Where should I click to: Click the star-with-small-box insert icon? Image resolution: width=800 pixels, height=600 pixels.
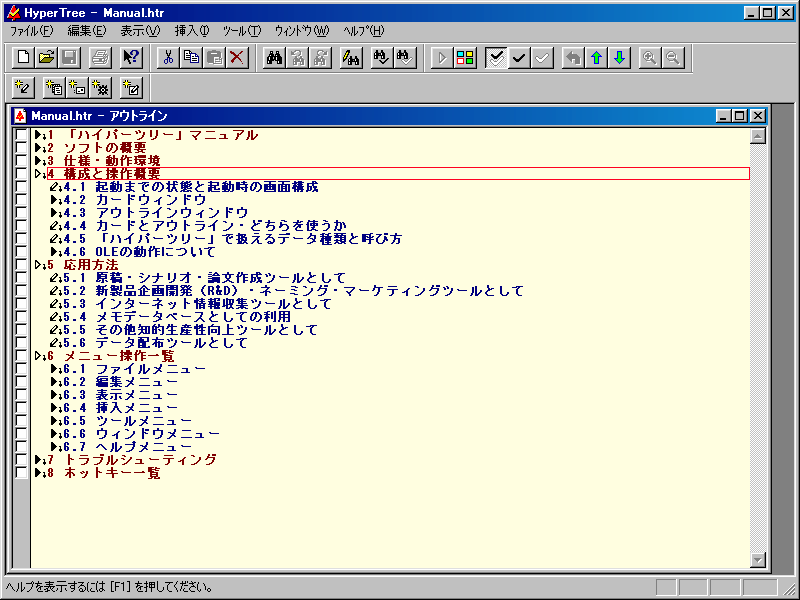point(78,88)
